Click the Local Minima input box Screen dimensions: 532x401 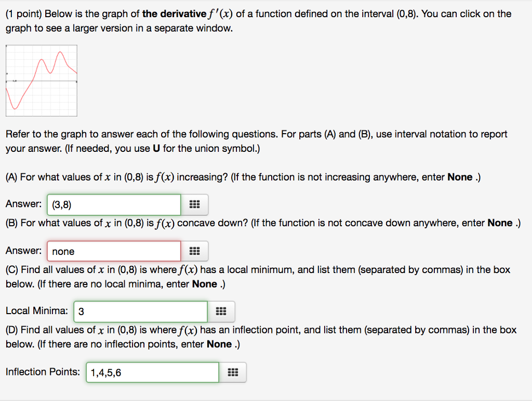[x=140, y=311]
